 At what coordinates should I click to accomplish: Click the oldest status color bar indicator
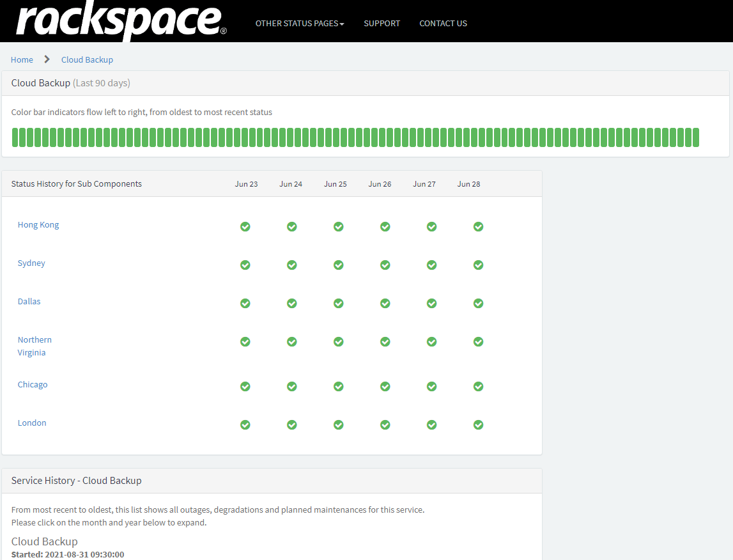pyautogui.click(x=16, y=137)
